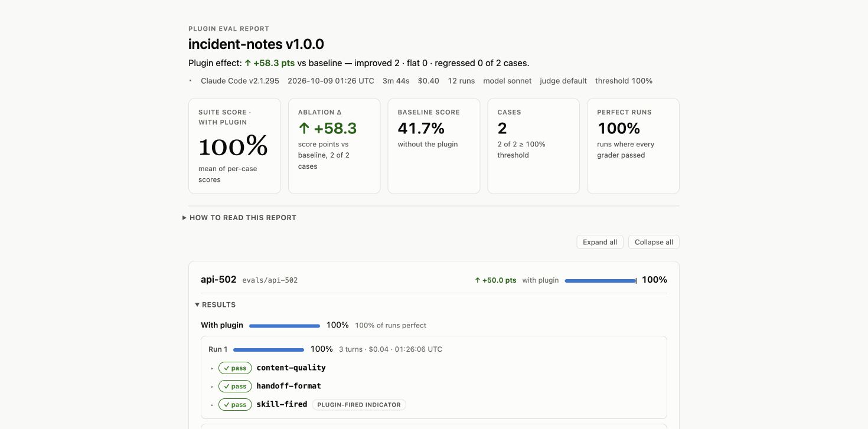Click the Cases count of 2
The image size is (868, 429).
[x=502, y=128]
